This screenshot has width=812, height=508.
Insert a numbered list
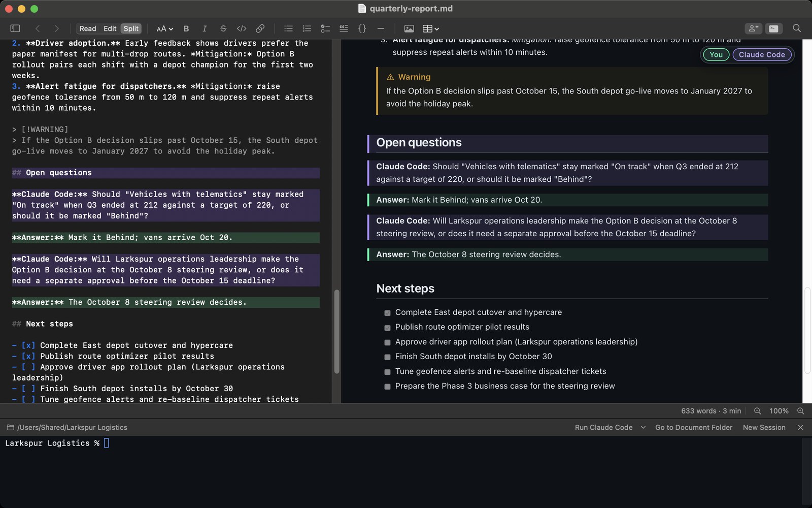[307, 28]
